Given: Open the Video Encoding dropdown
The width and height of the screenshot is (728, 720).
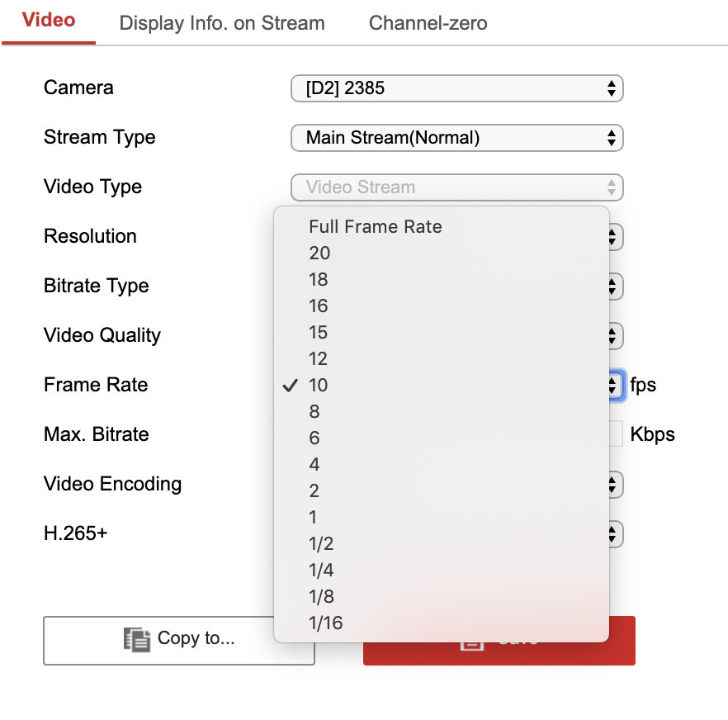Looking at the screenshot, I should [612, 485].
